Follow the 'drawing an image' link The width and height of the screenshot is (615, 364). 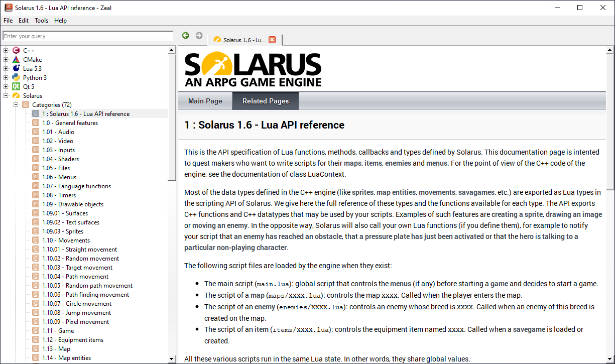point(574,214)
